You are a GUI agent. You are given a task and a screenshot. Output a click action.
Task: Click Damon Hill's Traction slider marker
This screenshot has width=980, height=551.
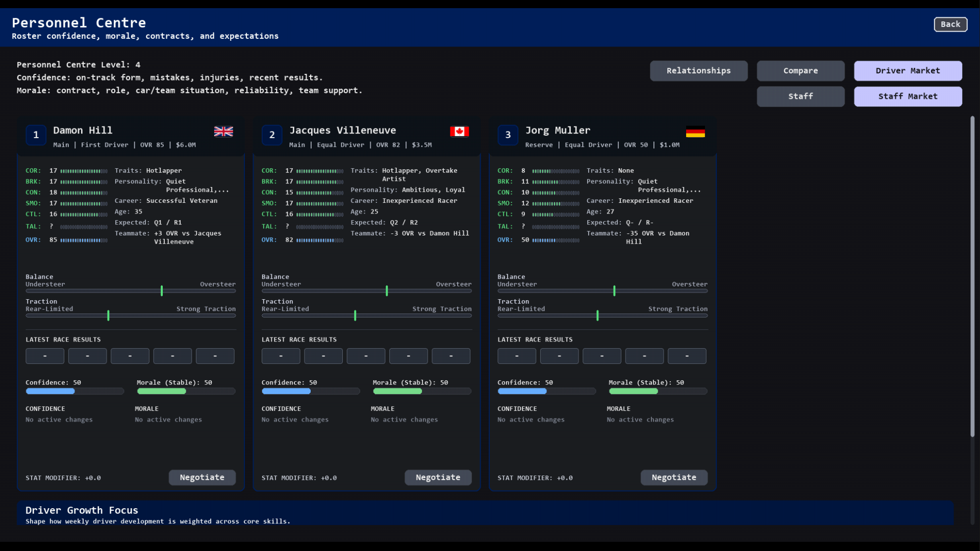108,316
